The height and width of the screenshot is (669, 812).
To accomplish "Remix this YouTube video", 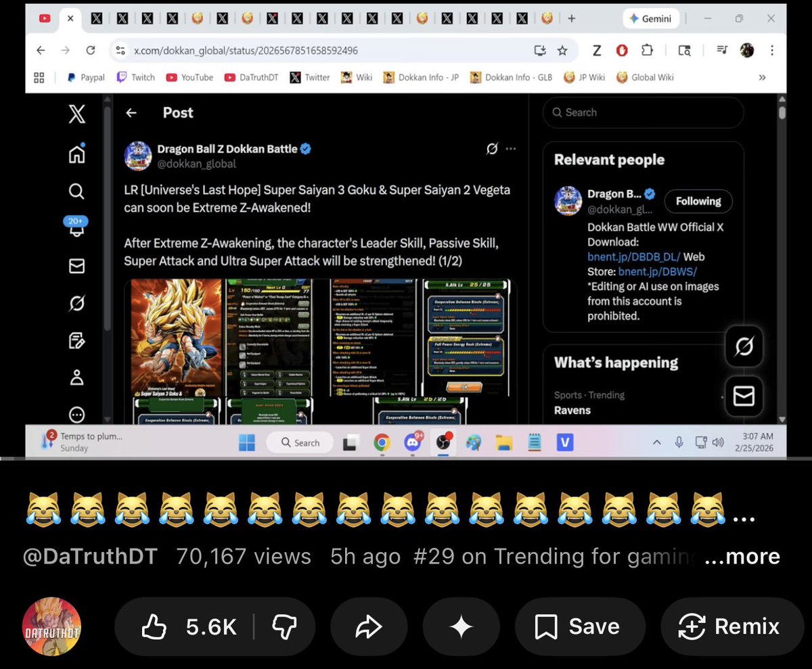I will click(731, 626).
